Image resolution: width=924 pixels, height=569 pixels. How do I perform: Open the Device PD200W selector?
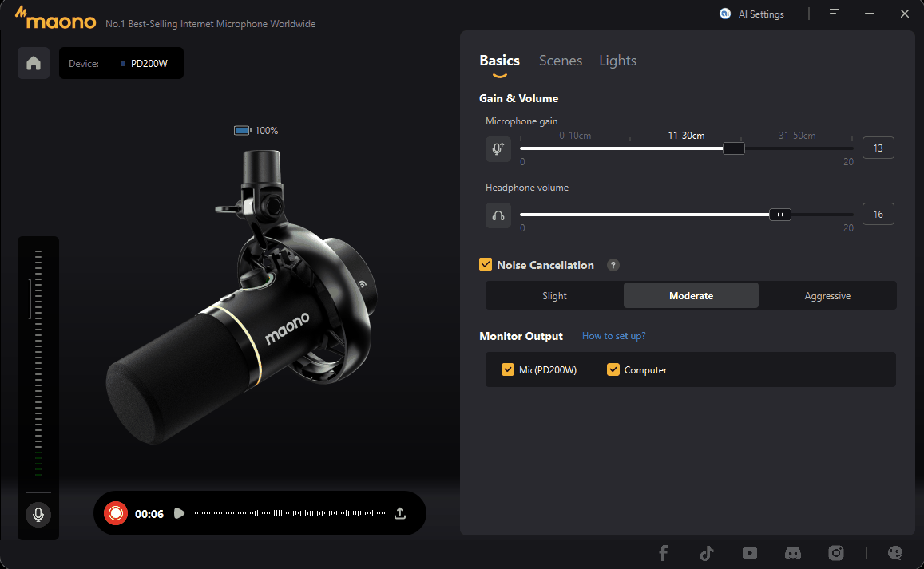[121, 63]
